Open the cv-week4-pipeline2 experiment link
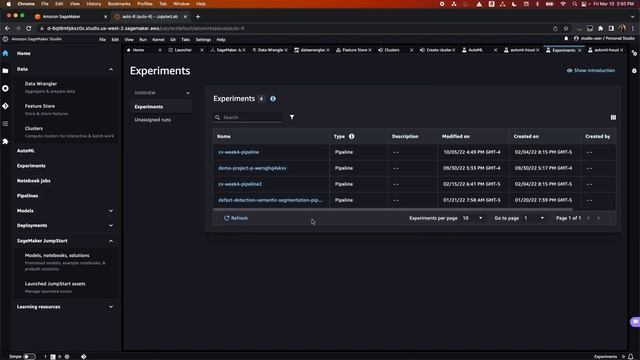 [240, 184]
